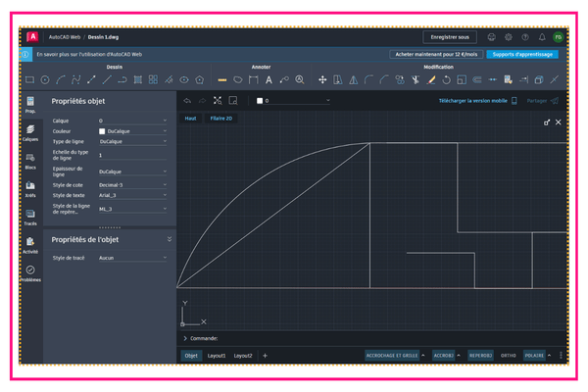Image resolution: width=588 pixels, height=392 pixels.
Task: Select the Ellipse tool in Dessin
Action: [x=184, y=79]
